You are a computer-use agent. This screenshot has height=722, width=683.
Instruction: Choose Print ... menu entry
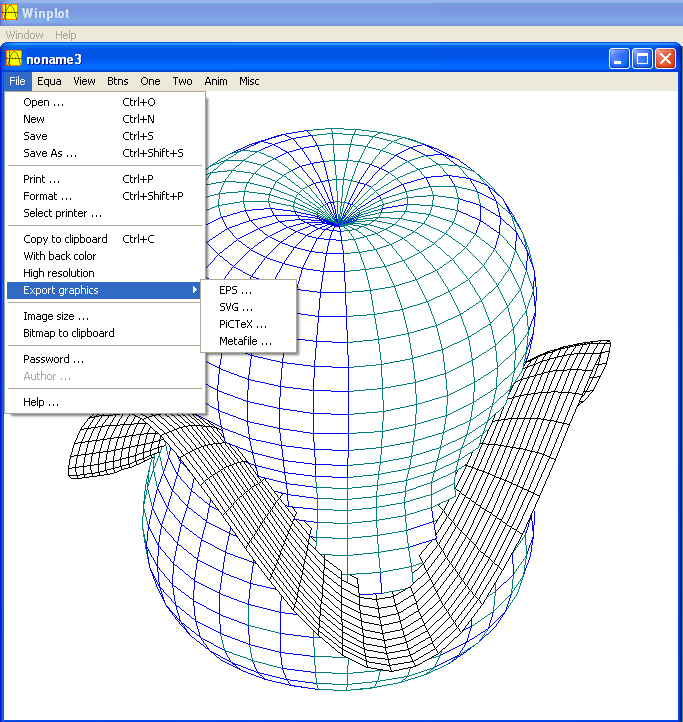(x=105, y=179)
